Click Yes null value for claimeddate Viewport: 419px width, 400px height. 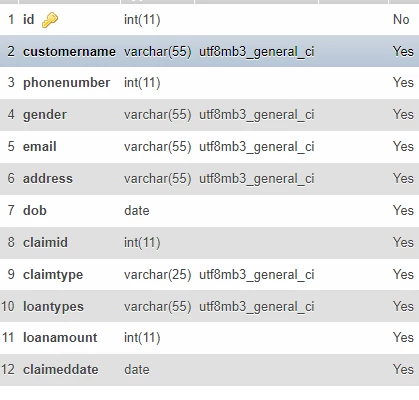(403, 369)
